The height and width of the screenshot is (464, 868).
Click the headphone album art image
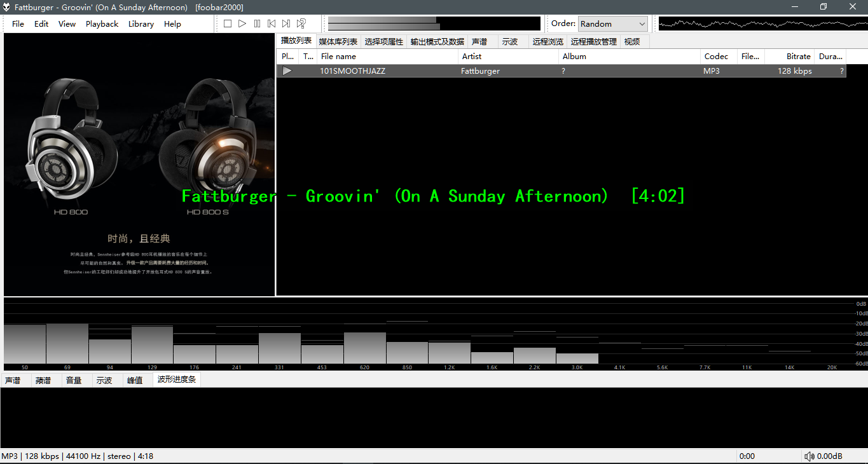click(139, 164)
